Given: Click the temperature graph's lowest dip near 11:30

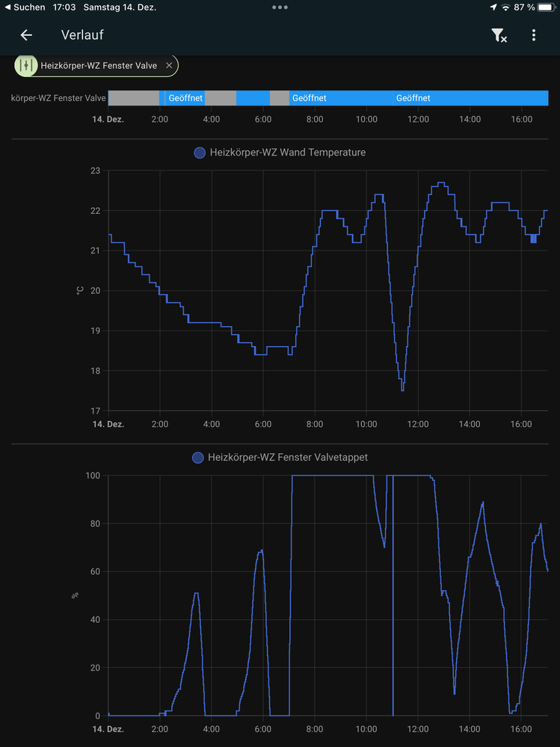Looking at the screenshot, I should [402, 389].
